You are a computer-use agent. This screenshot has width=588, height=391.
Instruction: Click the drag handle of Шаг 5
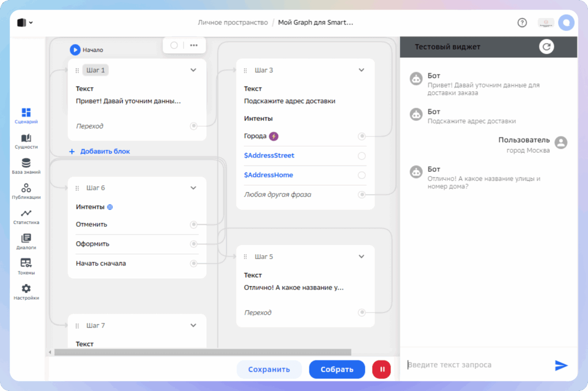pos(245,257)
